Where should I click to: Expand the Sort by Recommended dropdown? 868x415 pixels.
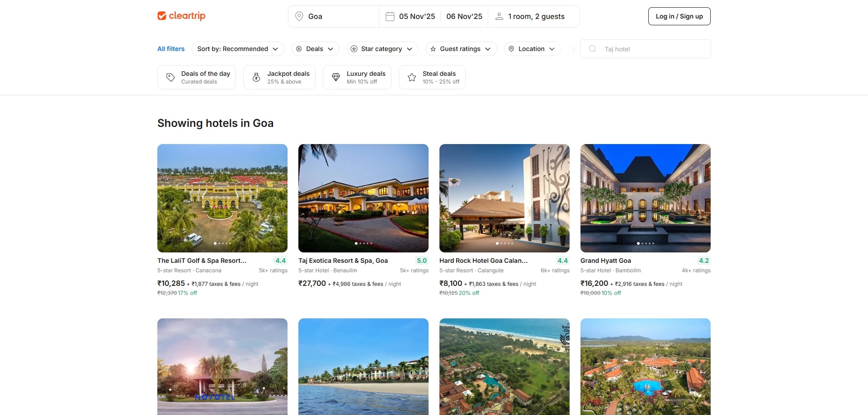coord(238,49)
